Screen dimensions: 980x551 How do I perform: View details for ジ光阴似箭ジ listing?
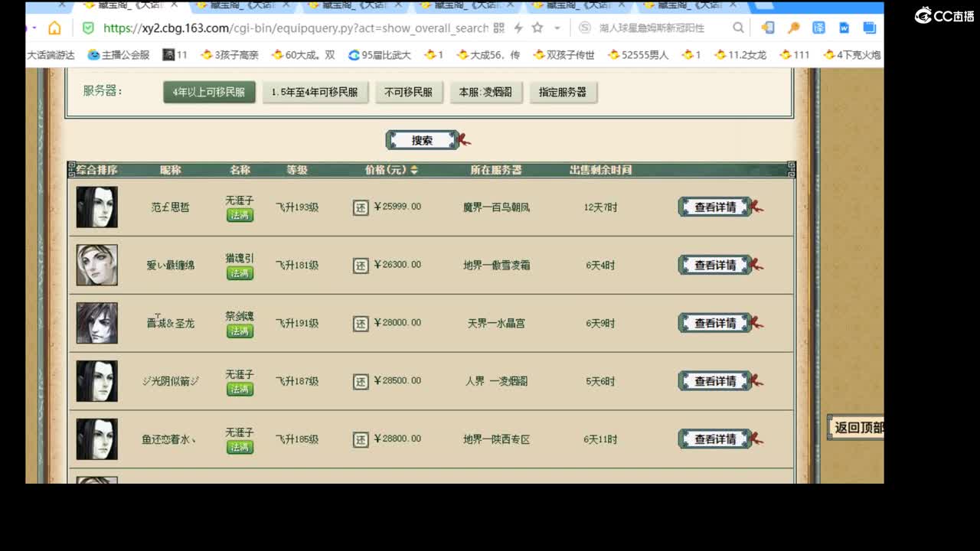715,381
